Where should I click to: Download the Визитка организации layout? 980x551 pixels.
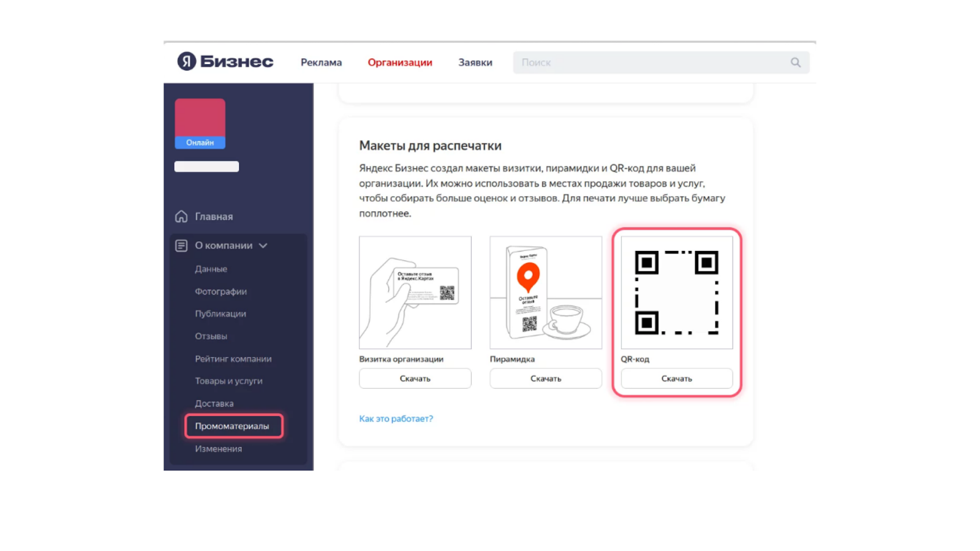click(415, 378)
